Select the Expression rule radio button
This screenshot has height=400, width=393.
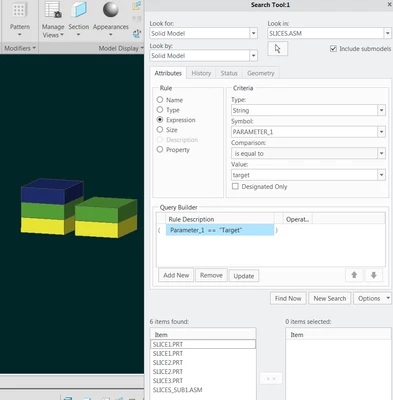(x=160, y=120)
